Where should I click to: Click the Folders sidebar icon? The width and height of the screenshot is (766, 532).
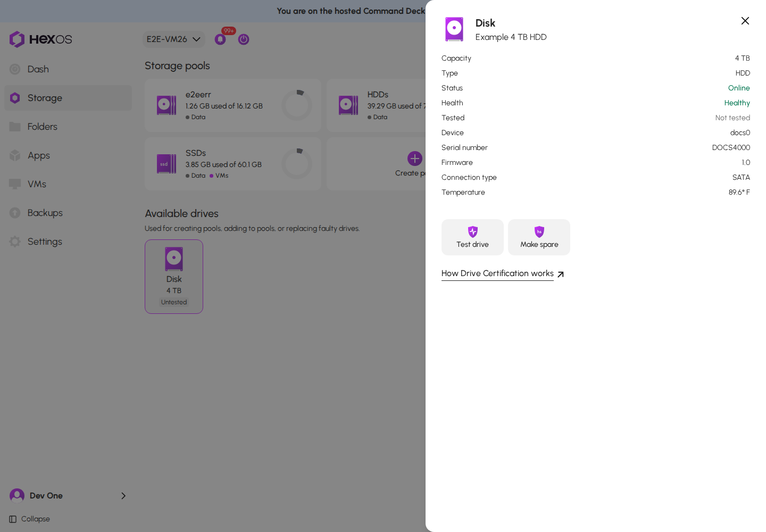click(x=15, y=127)
